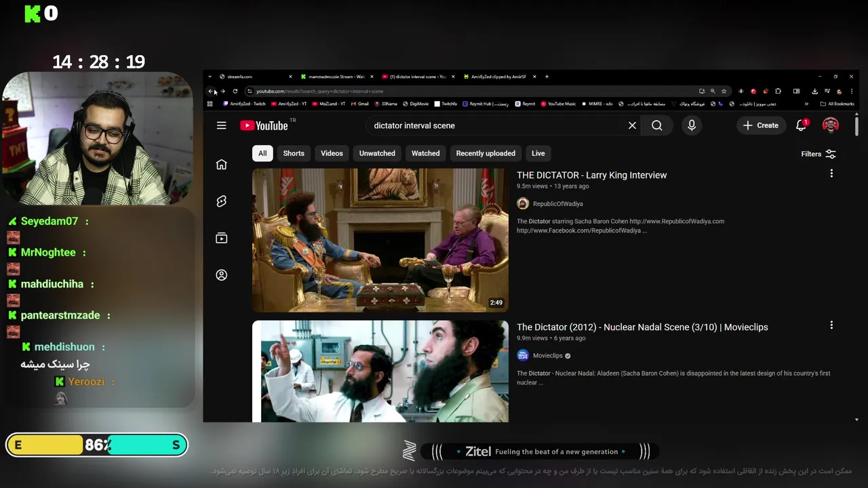Select the Shorts filter chip
The image size is (868, 488).
coord(294,153)
